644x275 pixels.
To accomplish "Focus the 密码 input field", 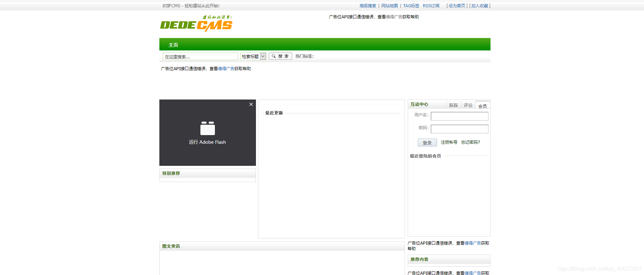I will [459, 129].
